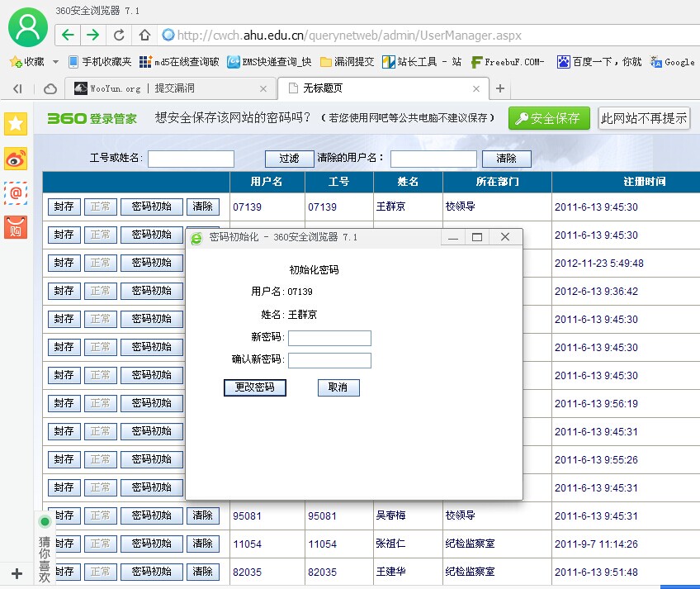
Task: Click 清除 button in row 95081
Action: [203, 515]
